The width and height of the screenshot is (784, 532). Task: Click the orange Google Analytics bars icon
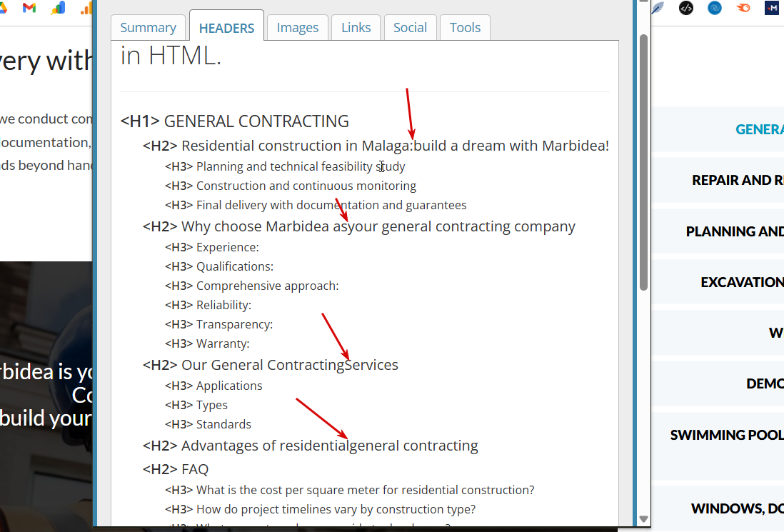tap(88, 8)
